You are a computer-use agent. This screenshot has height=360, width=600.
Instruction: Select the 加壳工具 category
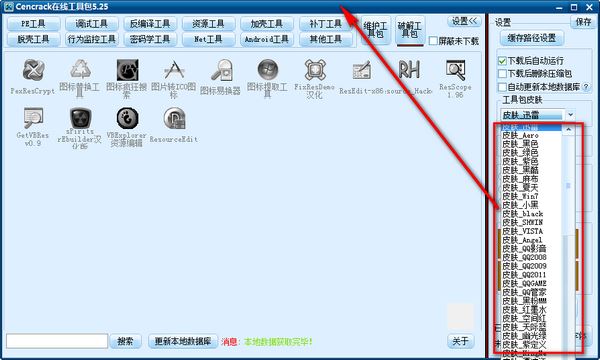(x=267, y=24)
